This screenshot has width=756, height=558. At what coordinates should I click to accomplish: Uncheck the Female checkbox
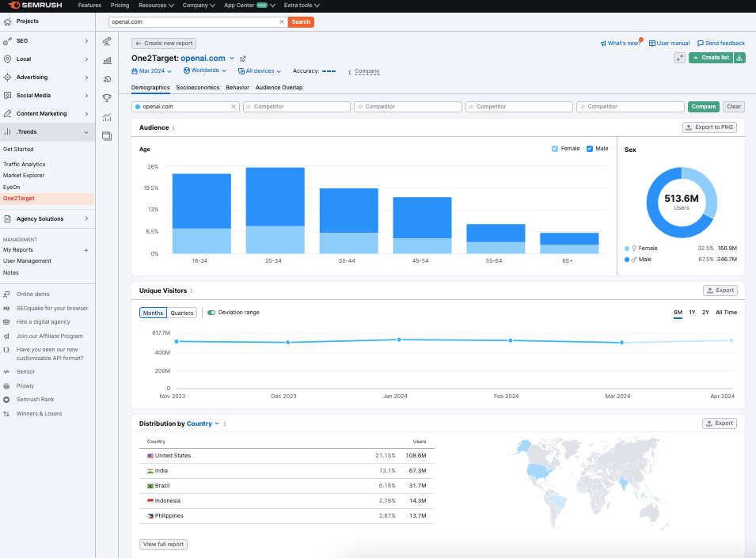click(x=554, y=149)
